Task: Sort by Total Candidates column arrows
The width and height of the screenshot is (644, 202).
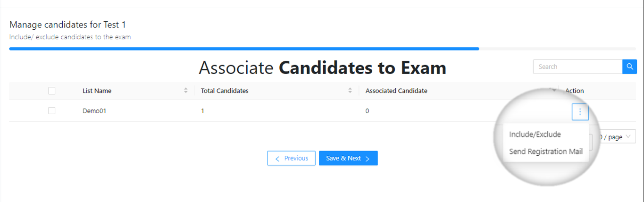Action: [x=350, y=91]
